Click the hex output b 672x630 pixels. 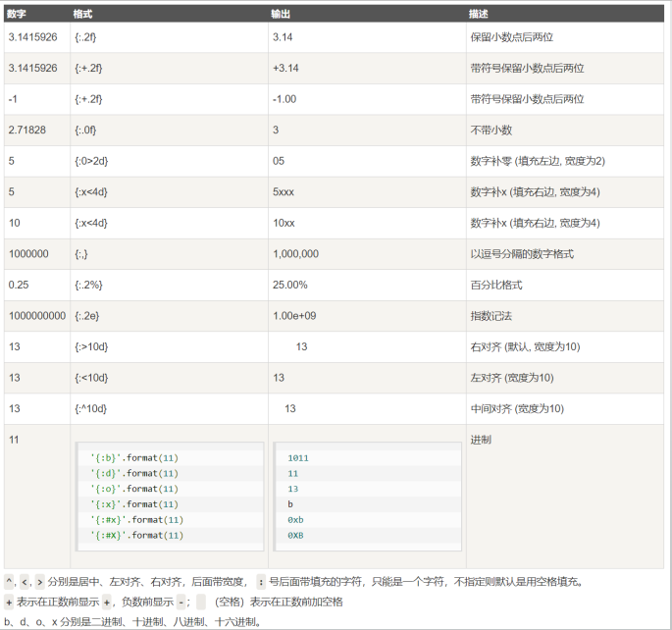[290, 504]
